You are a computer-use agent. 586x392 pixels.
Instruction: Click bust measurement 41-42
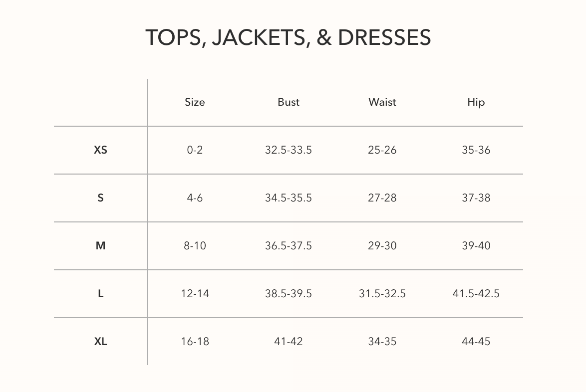point(289,341)
